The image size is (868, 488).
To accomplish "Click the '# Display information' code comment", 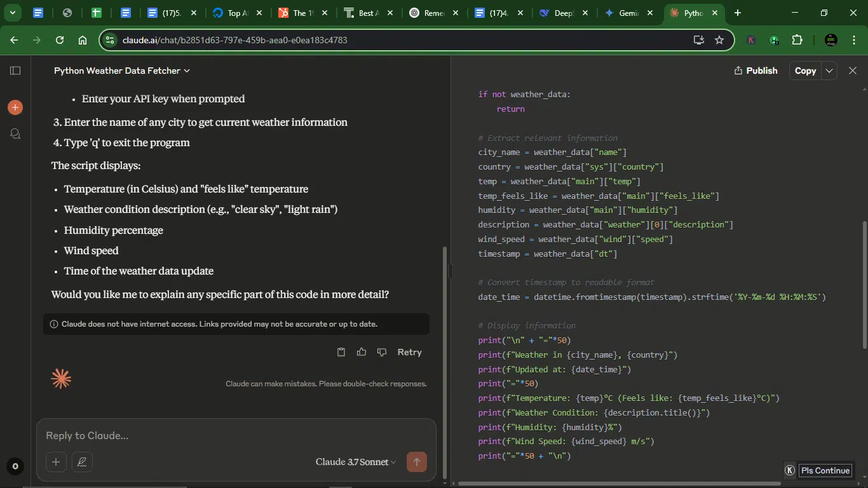I will [527, 325].
